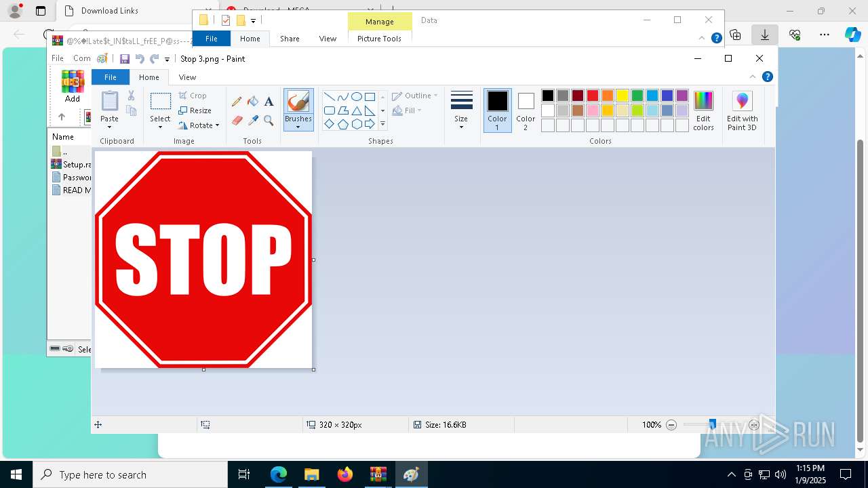This screenshot has height=488, width=868.
Task: Click Edit colors button
Action: (x=703, y=110)
